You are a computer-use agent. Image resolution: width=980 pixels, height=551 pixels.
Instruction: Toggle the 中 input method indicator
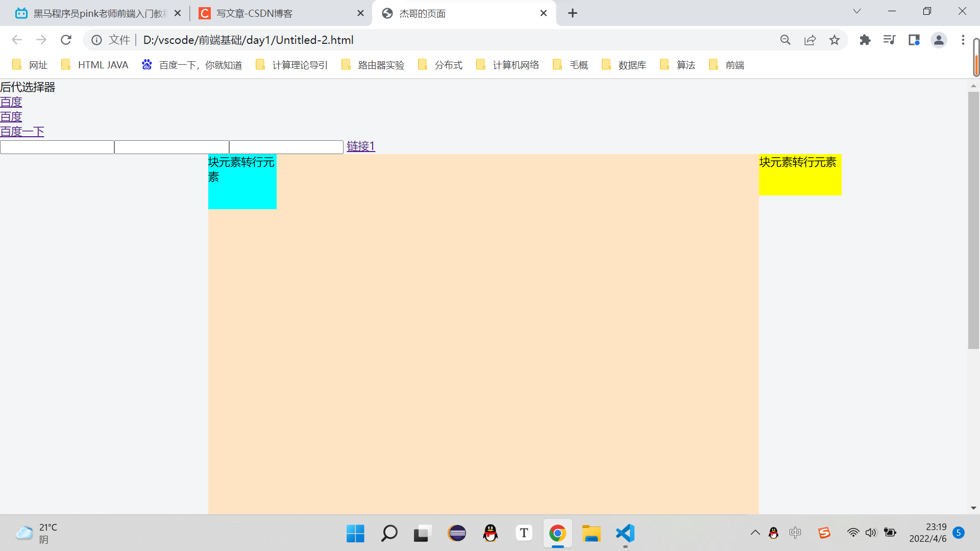[795, 533]
